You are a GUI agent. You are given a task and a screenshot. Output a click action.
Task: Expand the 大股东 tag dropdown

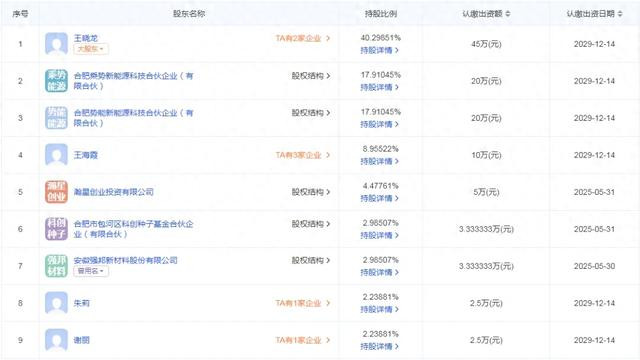91,49
